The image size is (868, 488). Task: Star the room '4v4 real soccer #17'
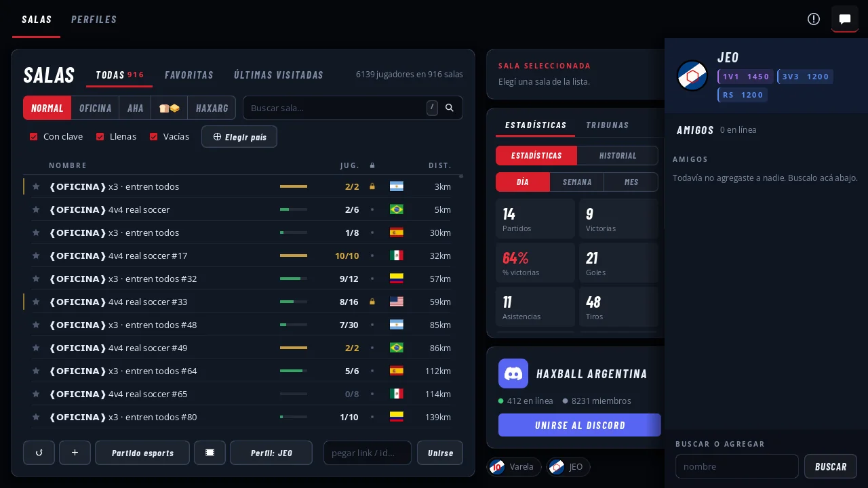[x=36, y=256]
